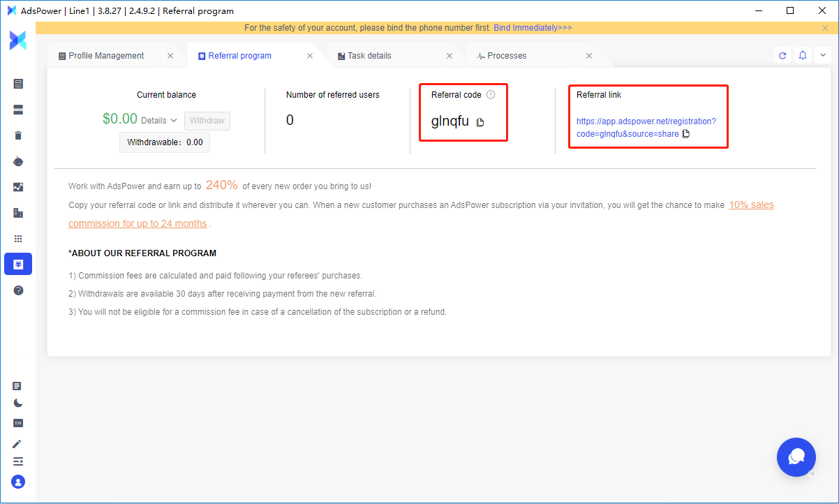Open the notes document icon in sidebar
This screenshot has height=504, width=839.
click(x=17, y=386)
